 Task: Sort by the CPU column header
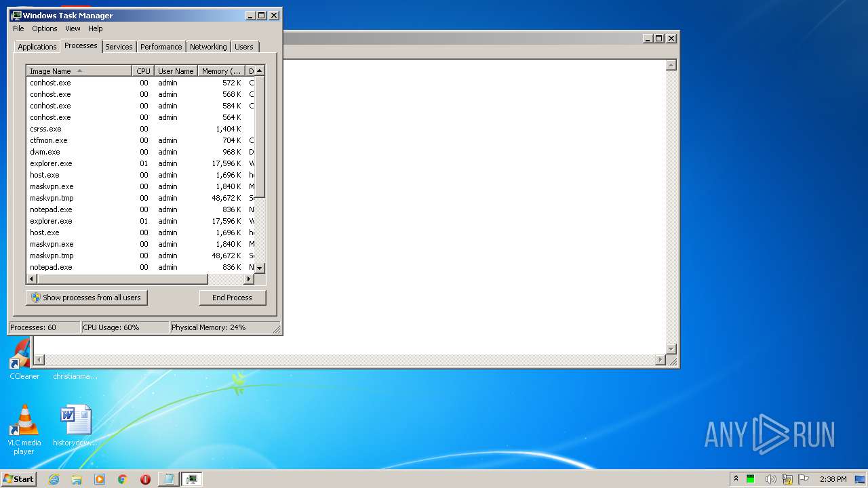[x=143, y=71]
